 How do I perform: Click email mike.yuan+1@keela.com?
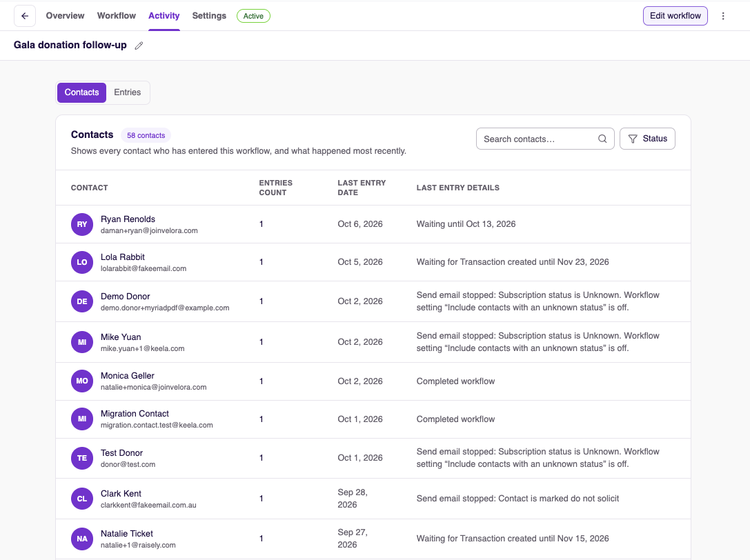[142, 349]
